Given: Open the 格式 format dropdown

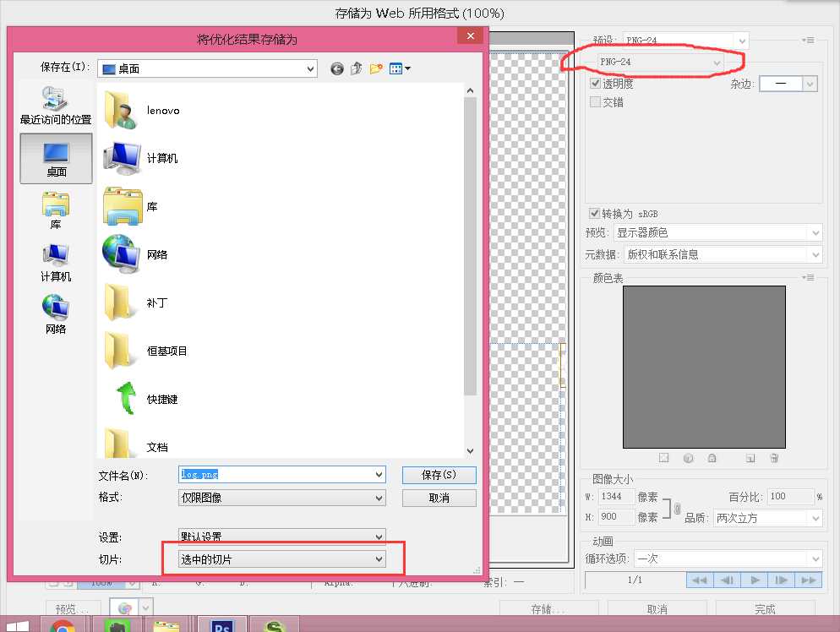Looking at the screenshot, I should tap(281, 498).
